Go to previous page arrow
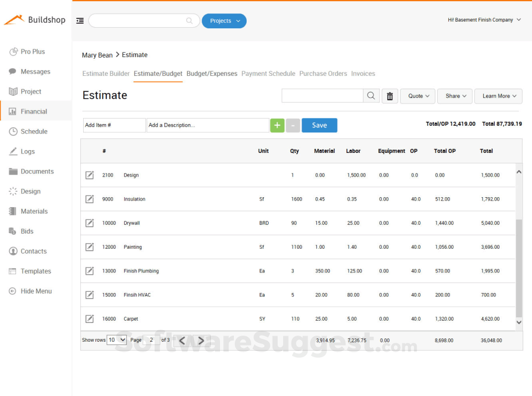Screen dimensions: 532x396 coord(182,341)
